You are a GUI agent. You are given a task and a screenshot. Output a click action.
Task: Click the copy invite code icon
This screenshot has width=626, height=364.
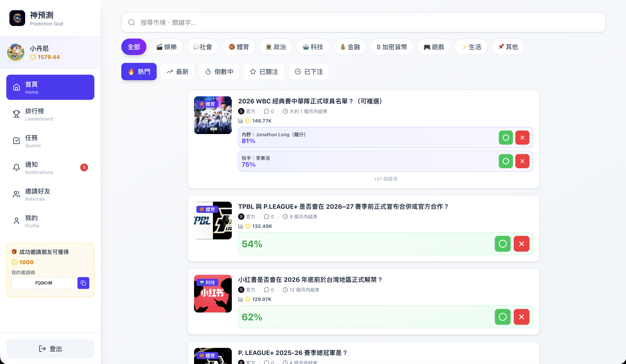click(x=83, y=283)
